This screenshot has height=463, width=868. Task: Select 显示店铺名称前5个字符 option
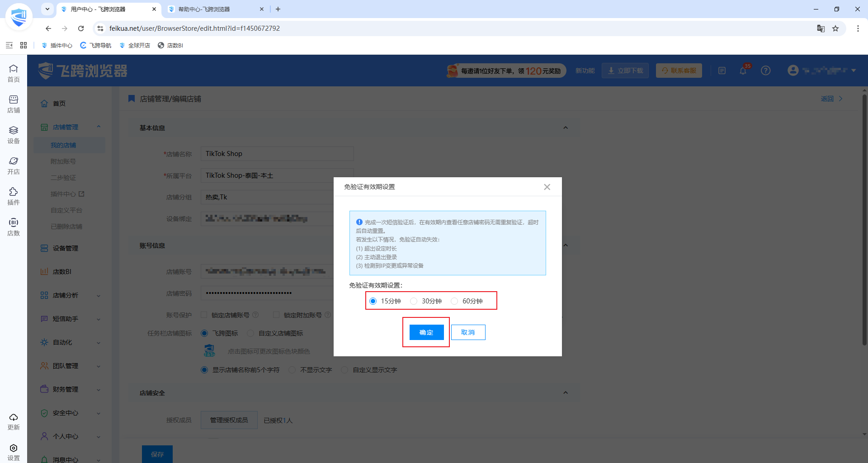tap(204, 370)
